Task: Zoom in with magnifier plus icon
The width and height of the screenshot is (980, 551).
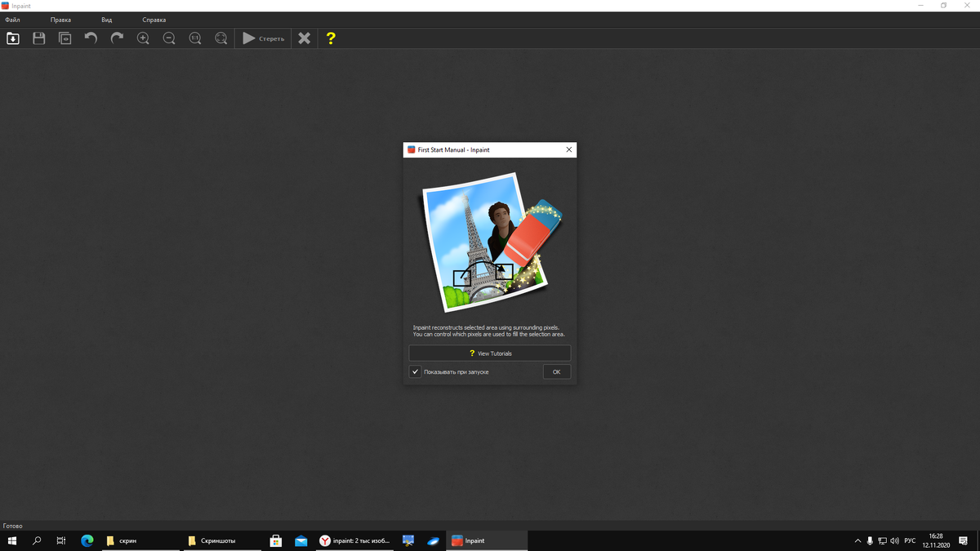Action: click(x=143, y=38)
